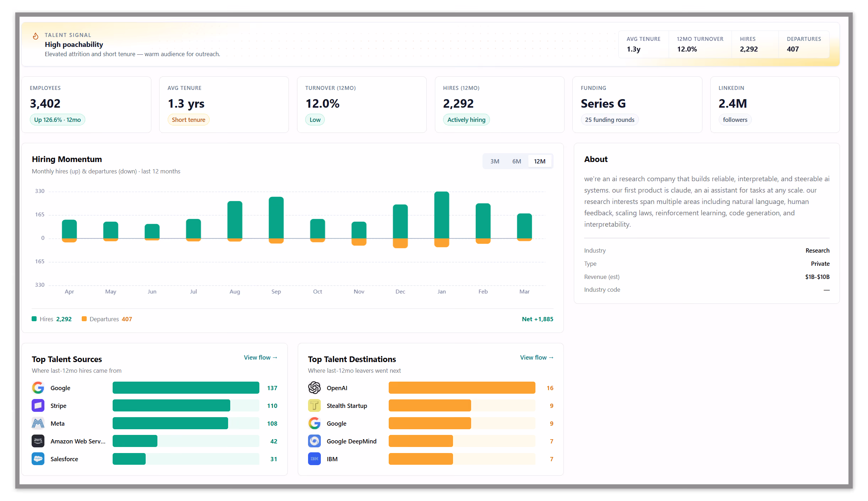Click the 'Actively hiring' badge
This screenshot has width=868, height=501.
tap(467, 120)
